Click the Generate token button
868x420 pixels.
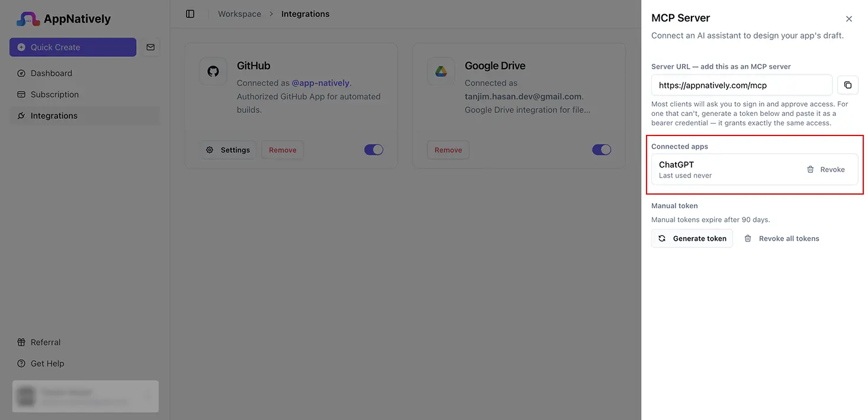pos(692,238)
